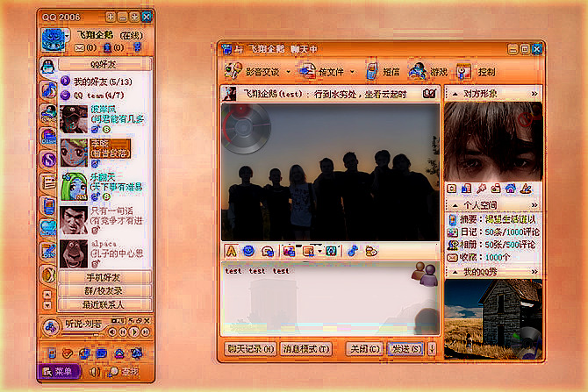Switch to 群/校友录 tab
This screenshot has height=392, width=588.
tap(104, 291)
